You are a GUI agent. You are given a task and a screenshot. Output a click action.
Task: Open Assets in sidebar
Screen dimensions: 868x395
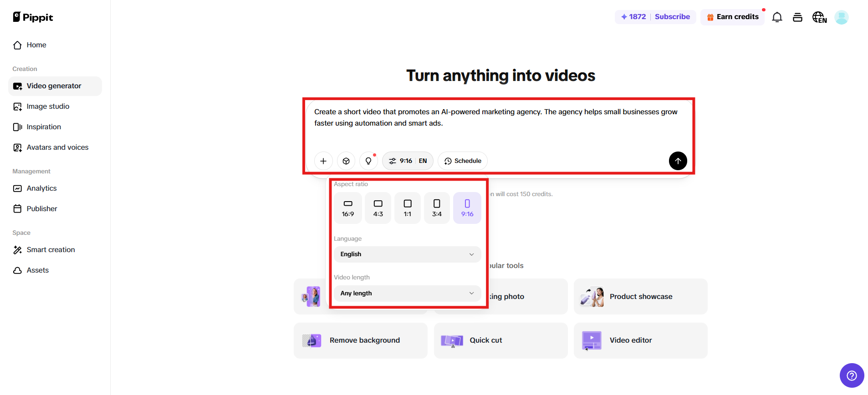[55, 270]
